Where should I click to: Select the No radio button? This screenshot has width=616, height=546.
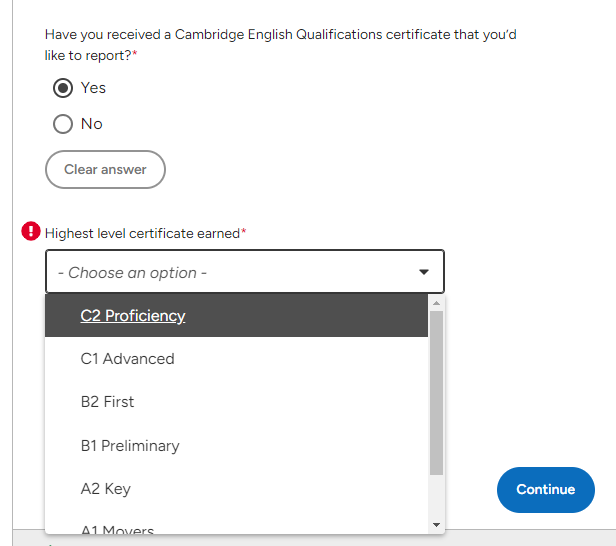[63, 124]
